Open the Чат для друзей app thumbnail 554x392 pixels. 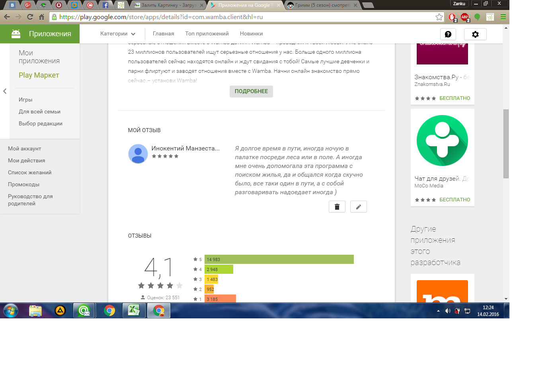[x=442, y=140]
